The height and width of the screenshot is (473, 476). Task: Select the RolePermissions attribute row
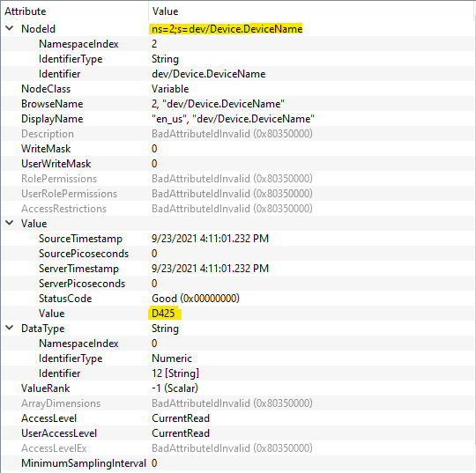coord(238,179)
